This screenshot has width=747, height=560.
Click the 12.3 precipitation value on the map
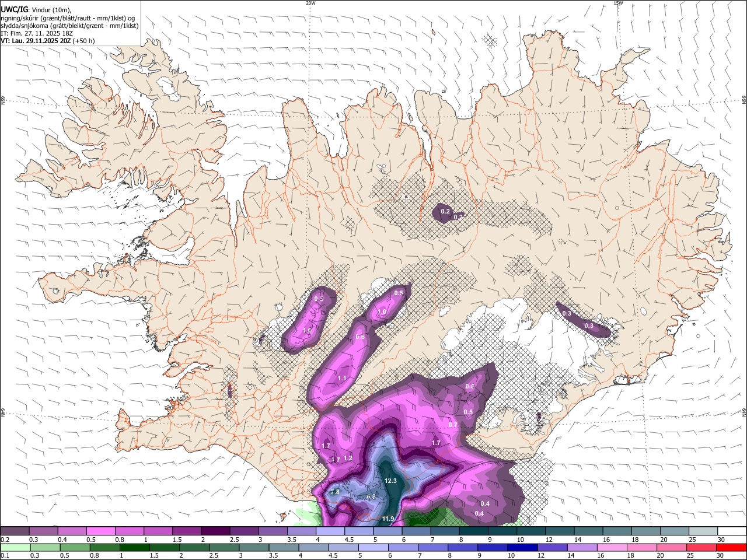390,481
